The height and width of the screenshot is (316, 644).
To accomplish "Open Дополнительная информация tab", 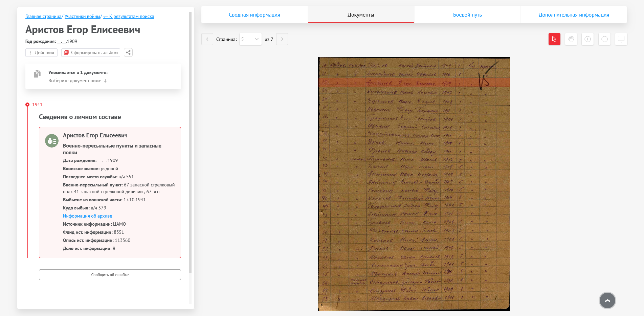I will click(574, 15).
